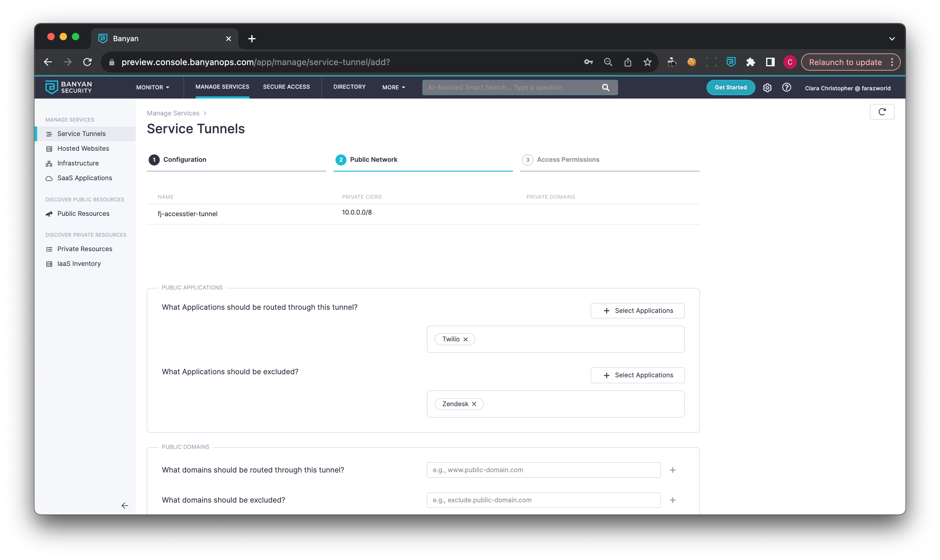Bookmark this page with the star icon
The width and height of the screenshot is (940, 560).
[647, 62]
